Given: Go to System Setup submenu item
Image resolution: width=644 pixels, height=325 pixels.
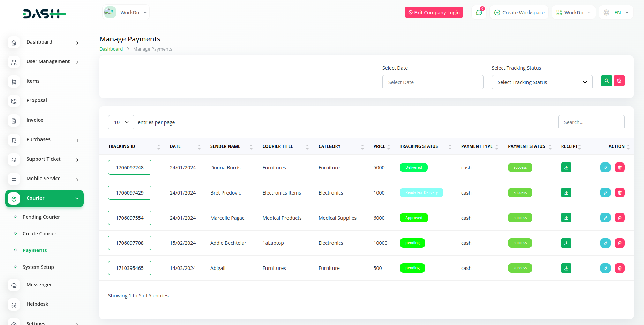Looking at the screenshot, I should pyautogui.click(x=38, y=267).
